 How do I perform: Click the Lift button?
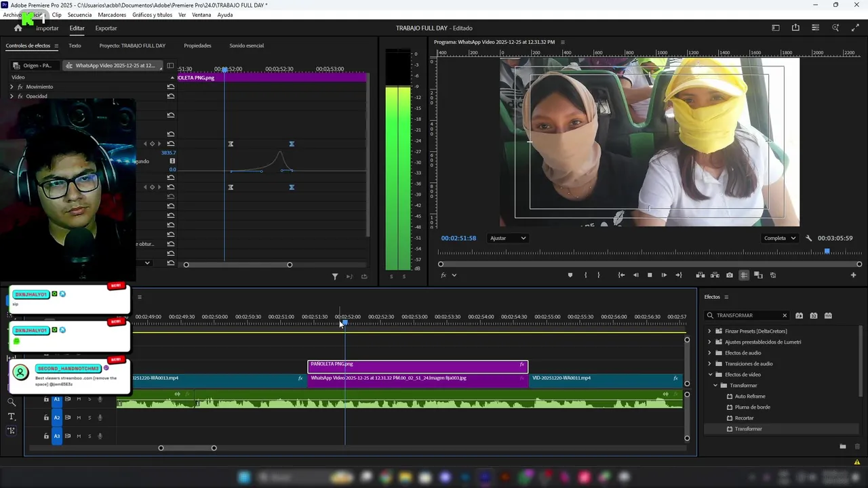click(x=701, y=275)
